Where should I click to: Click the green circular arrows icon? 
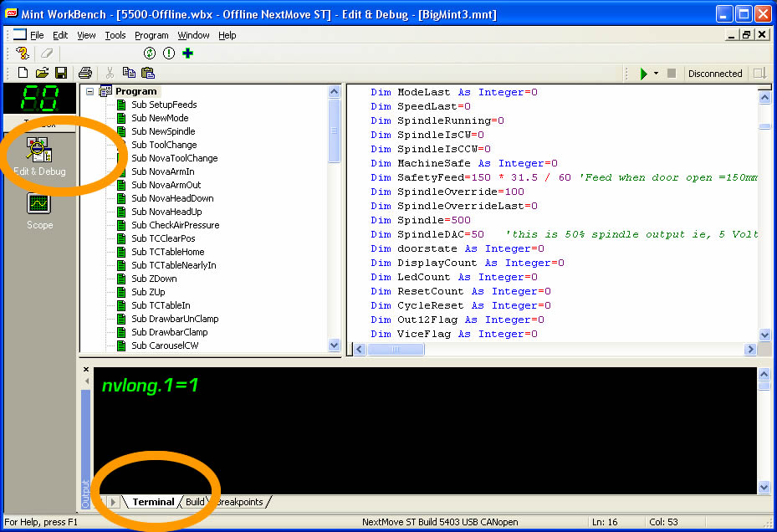tap(150, 53)
